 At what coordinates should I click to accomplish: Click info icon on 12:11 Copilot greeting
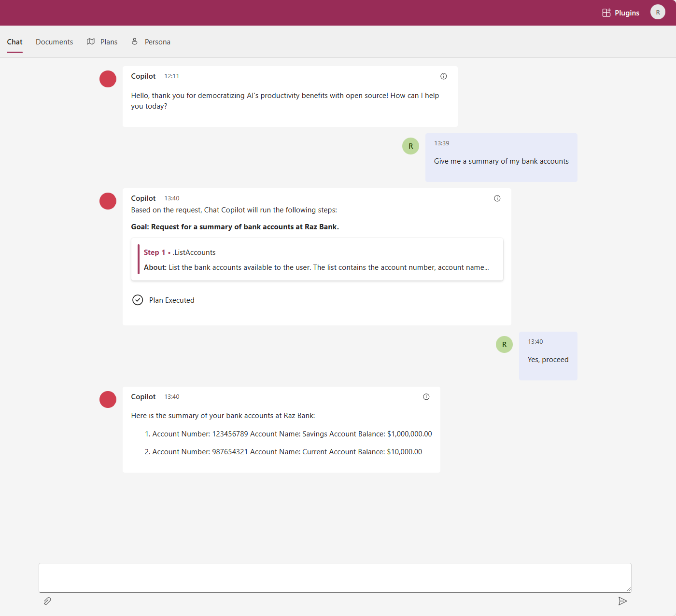coord(443,76)
